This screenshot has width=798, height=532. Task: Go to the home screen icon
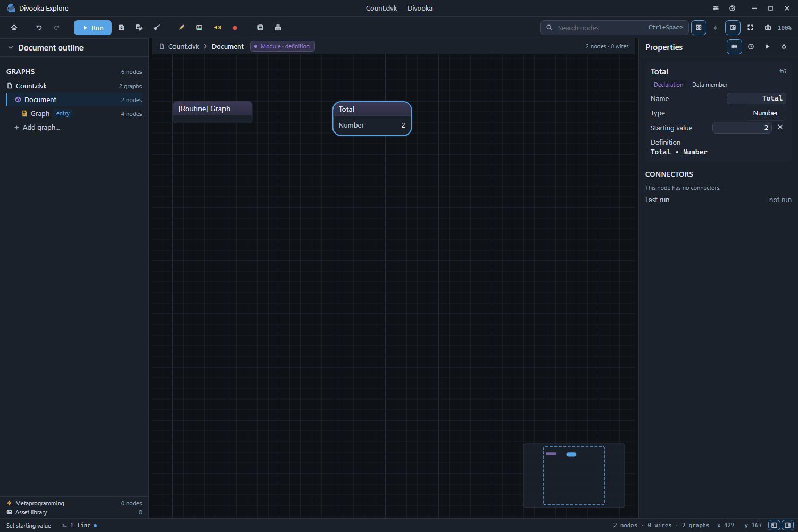14,28
